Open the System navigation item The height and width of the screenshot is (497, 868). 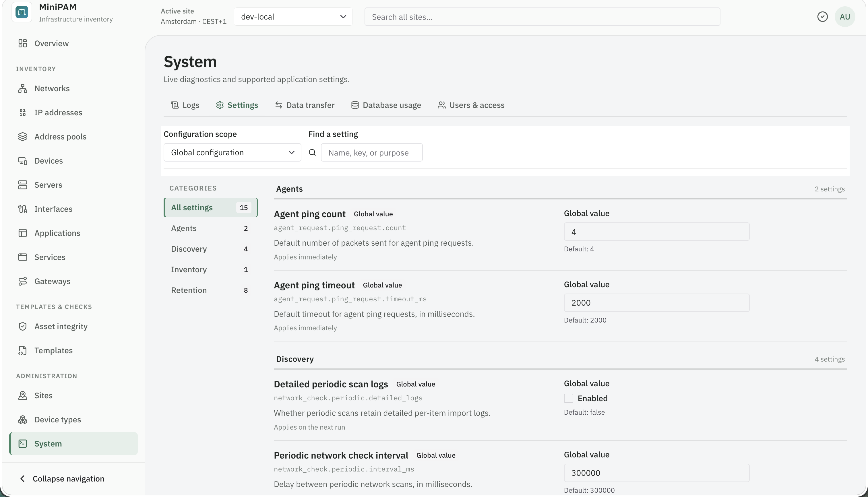[x=73, y=444]
